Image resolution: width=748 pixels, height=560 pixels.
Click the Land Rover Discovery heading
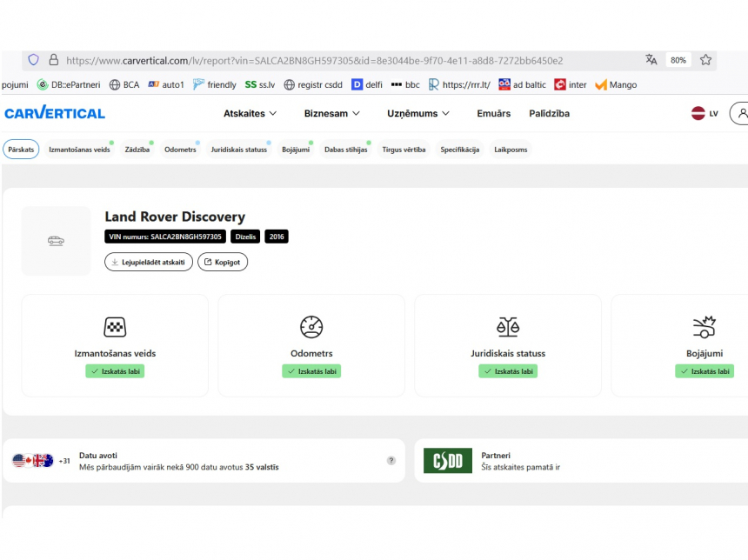[x=175, y=217]
